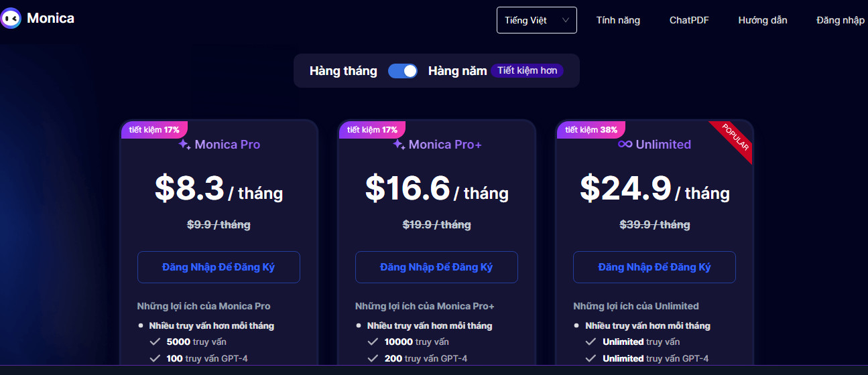Click the sparkle icon beside Monica Pro
Viewport: 868px width, 375px height.
(184, 144)
